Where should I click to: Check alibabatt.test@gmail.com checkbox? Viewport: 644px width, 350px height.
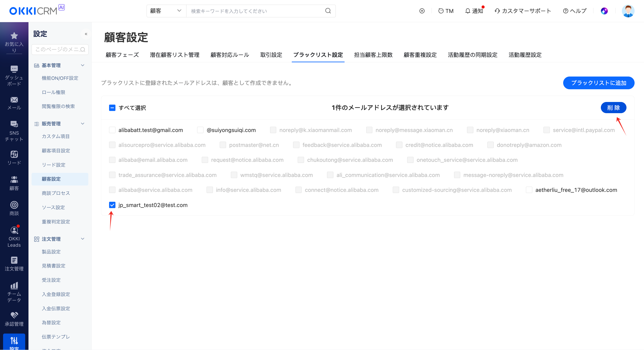(112, 130)
